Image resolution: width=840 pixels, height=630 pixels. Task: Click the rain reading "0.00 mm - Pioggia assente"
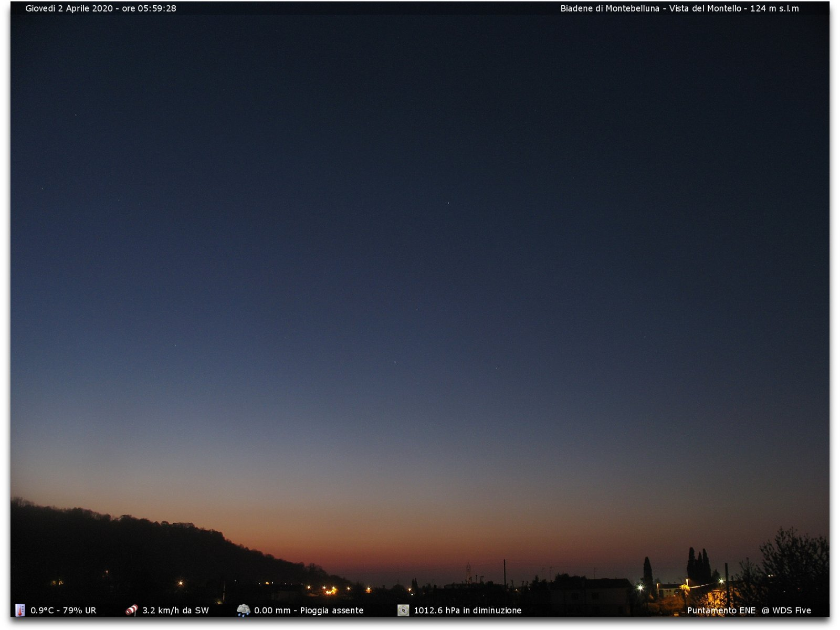pyautogui.click(x=309, y=611)
